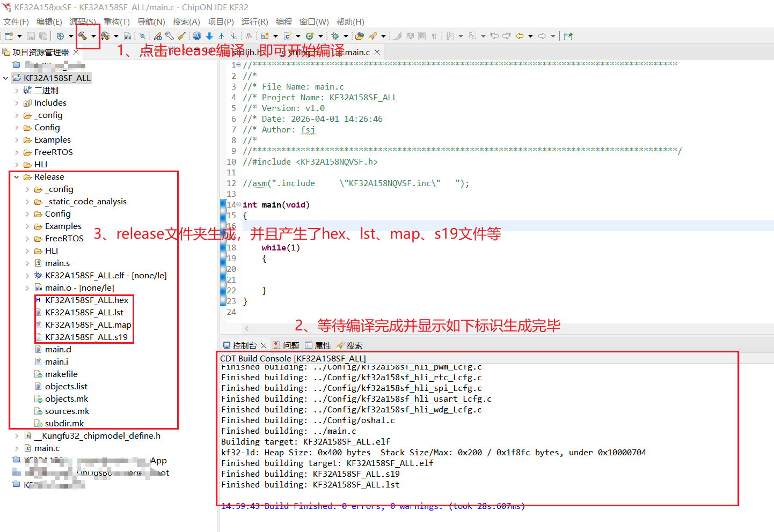Select main.c at project root

click(42, 448)
